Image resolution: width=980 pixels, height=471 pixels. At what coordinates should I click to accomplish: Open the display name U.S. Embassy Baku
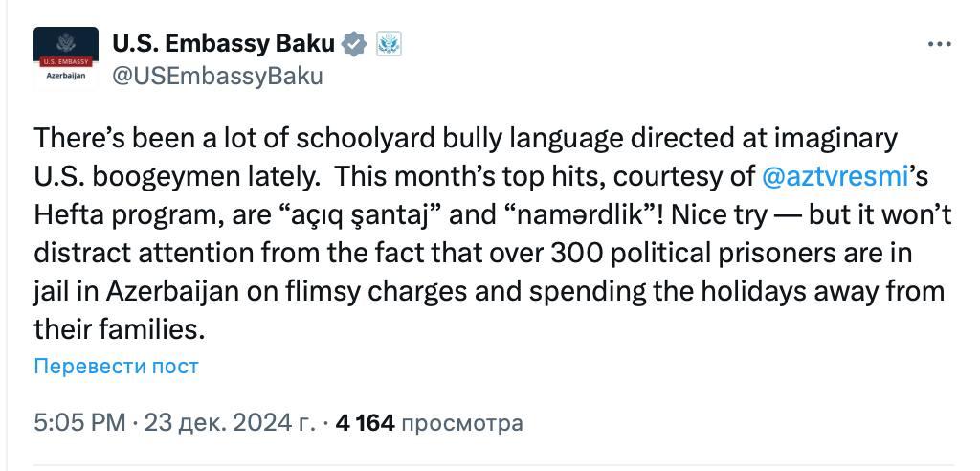tap(224, 44)
